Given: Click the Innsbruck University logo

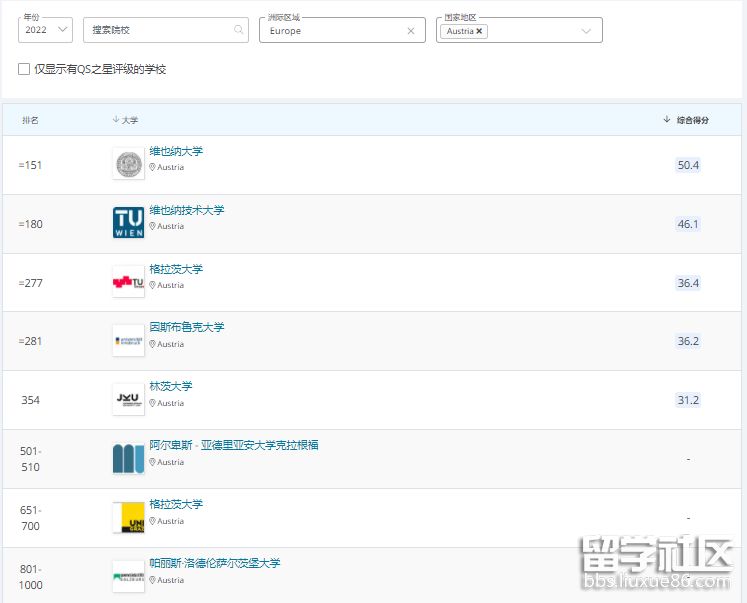Looking at the screenshot, I should tap(128, 341).
